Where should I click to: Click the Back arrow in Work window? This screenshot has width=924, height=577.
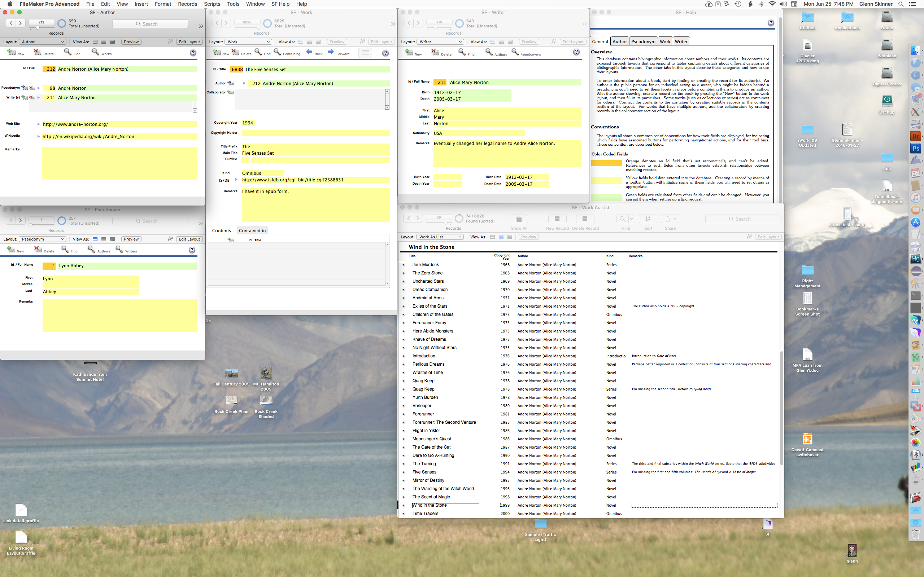coord(309,52)
